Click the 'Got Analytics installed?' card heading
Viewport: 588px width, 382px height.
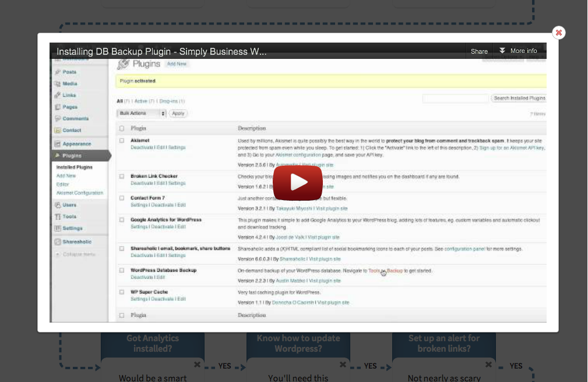tap(153, 344)
